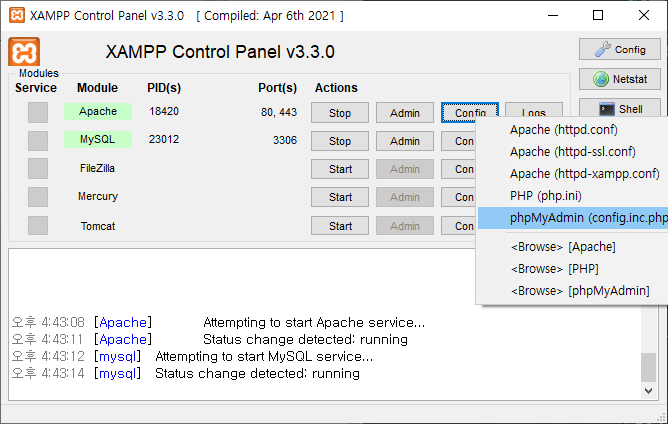Select Apache (httpd-xampp.conf) menu entry
This screenshot has width=668, height=424.
click(x=573, y=174)
